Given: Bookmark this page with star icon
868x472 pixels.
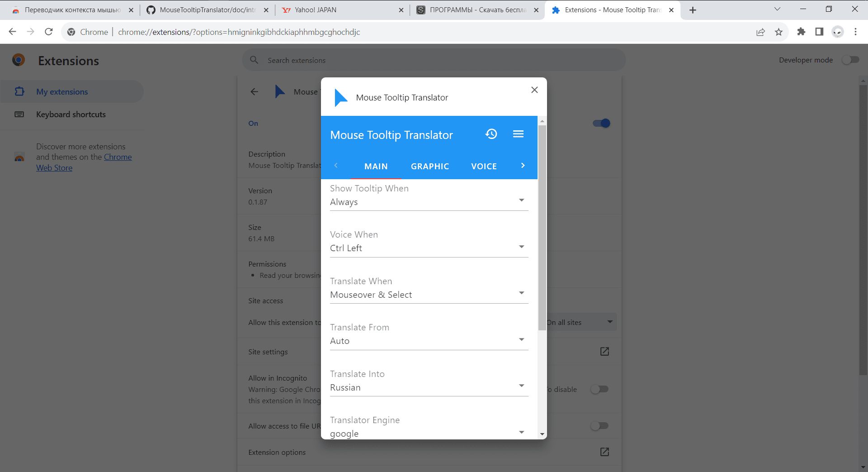Looking at the screenshot, I should click(x=778, y=32).
